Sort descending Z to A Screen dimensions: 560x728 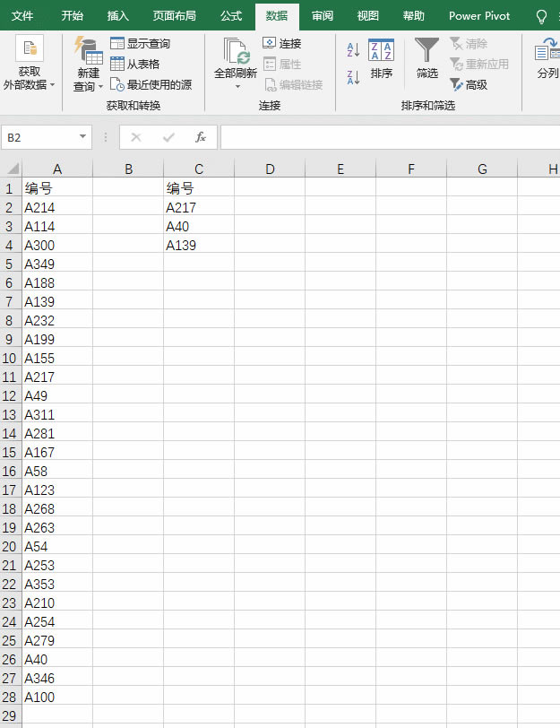[x=353, y=77]
